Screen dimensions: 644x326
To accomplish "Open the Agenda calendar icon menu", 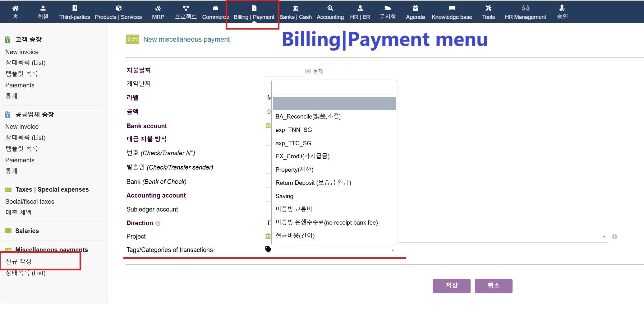I will point(415,8).
